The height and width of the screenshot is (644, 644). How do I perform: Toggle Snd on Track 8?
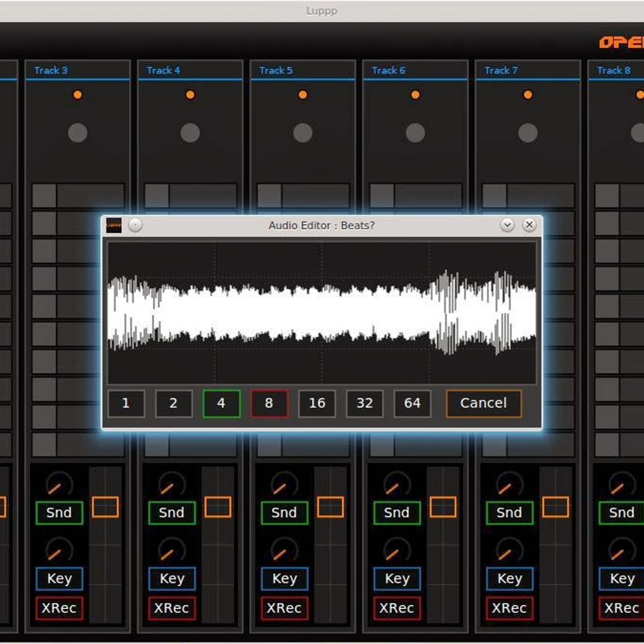point(621,513)
